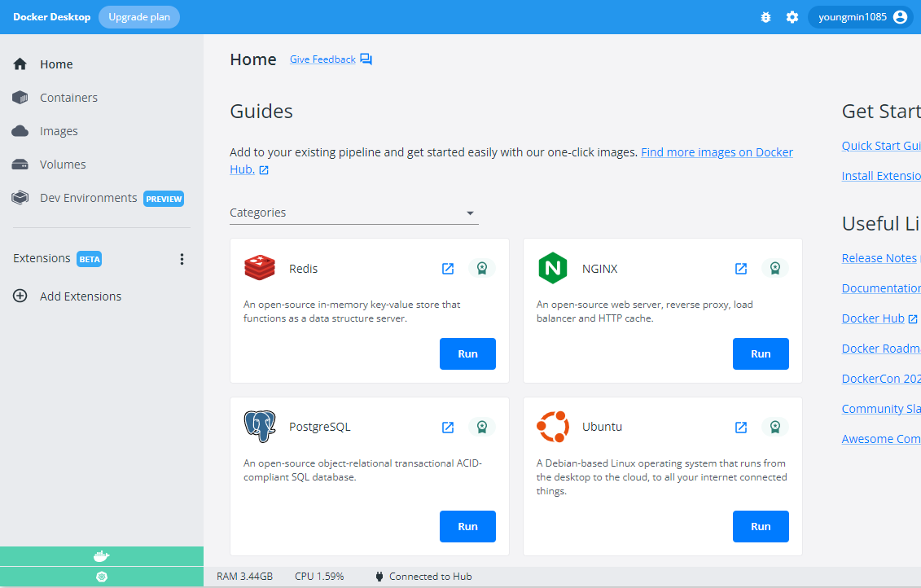
Task: Click the BETA badge beside Extensions
Action: 90,259
